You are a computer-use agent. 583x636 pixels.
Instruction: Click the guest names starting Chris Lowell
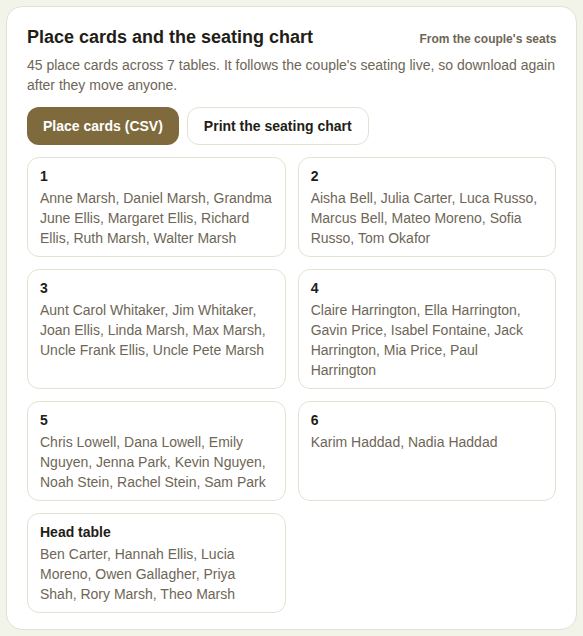pos(153,462)
